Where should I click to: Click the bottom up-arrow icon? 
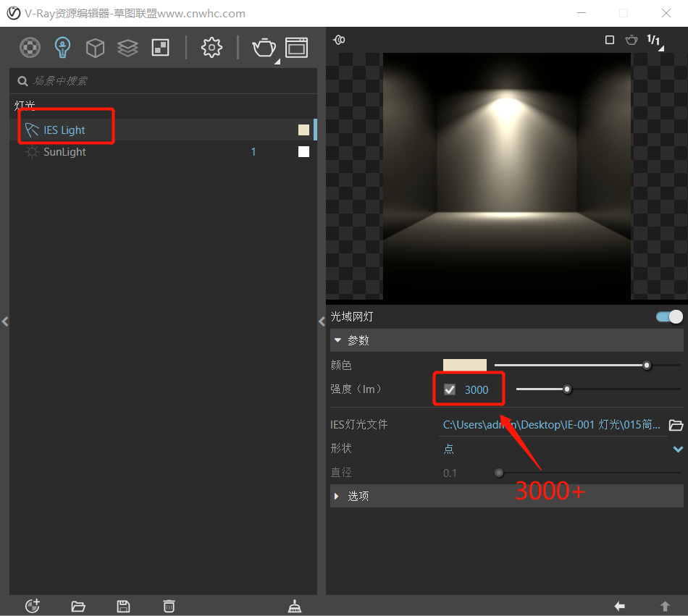click(665, 607)
